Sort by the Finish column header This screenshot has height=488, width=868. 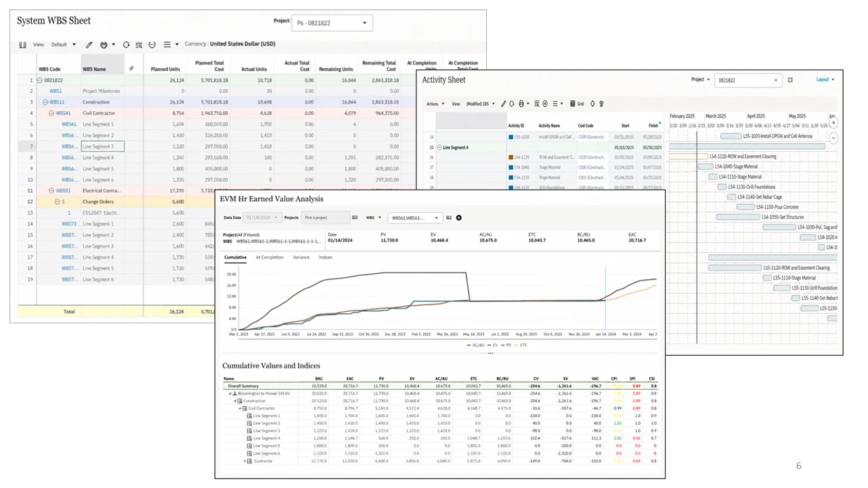[653, 125]
